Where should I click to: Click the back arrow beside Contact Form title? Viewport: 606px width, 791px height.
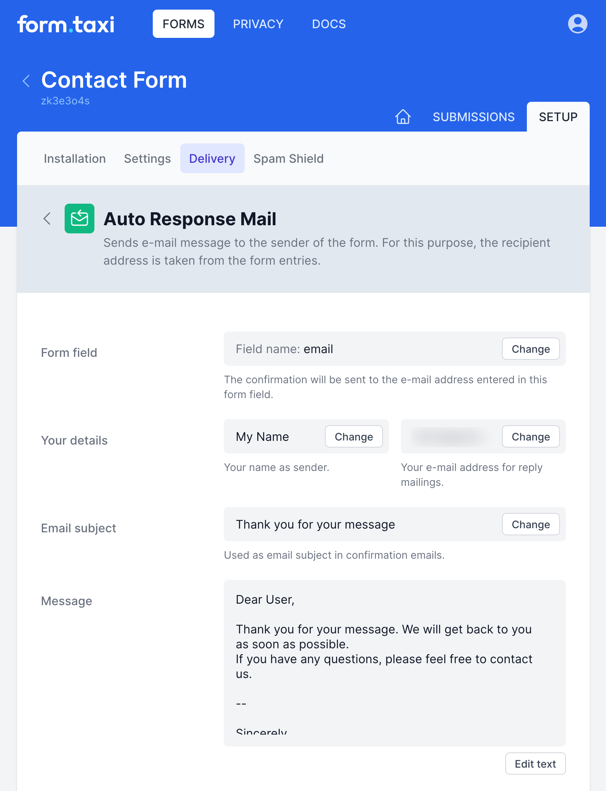[26, 81]
